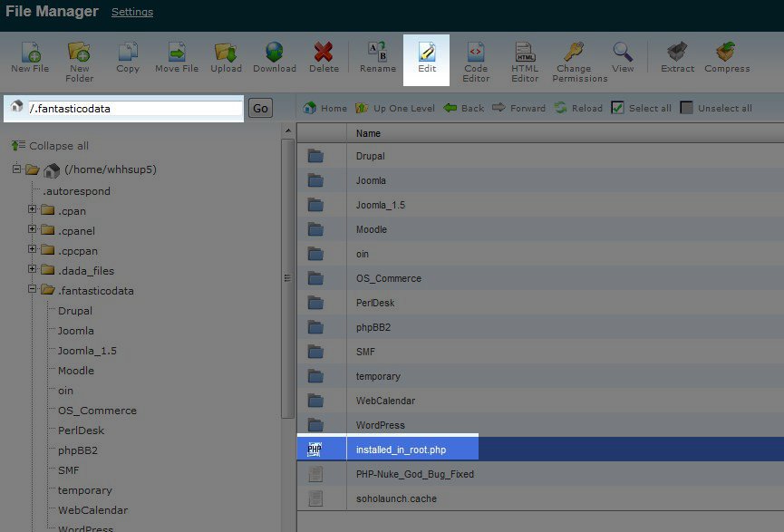
Task: Open the Code Editor tool
Action: click(x=476, y=53)
